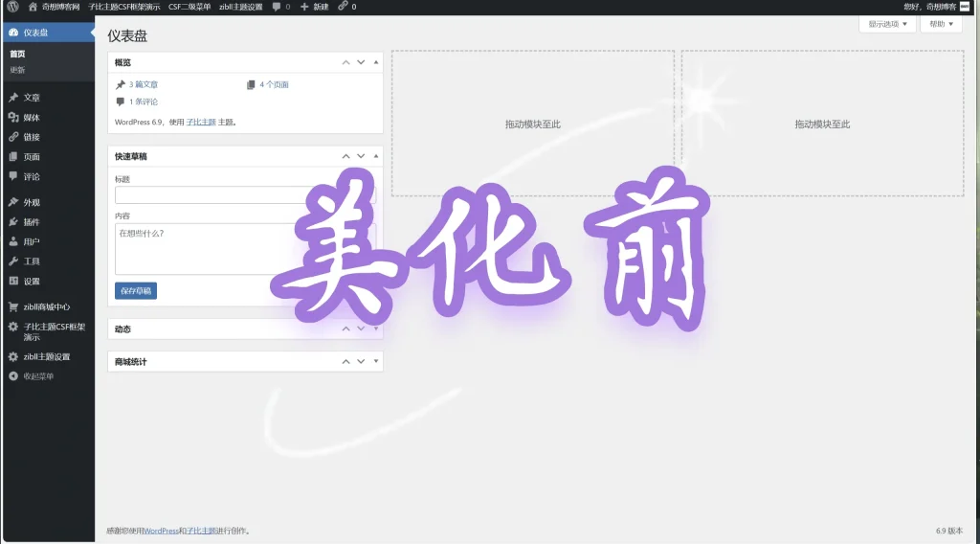Click the brush icon beside 外观
Image resolution: width=980 pixels, height=544 pixels.
tap(13, 203)
